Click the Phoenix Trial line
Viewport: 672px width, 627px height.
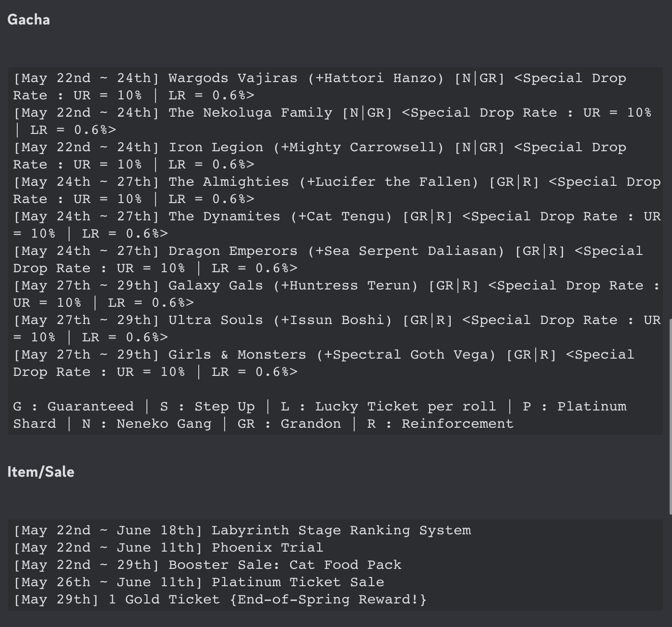coord(267,548)
